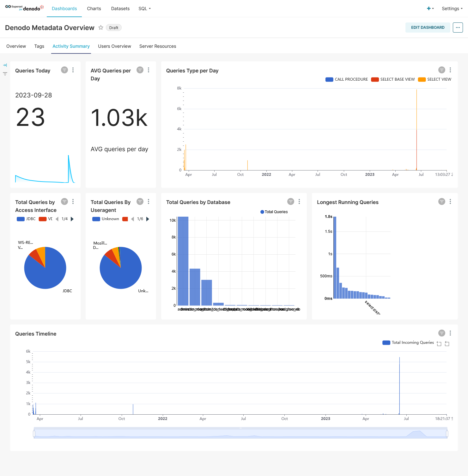The image size is (468, 476).
Task: Toggle Unknown legend item in useragent pie
Action: pyautogui.click(x=106, y=219)
